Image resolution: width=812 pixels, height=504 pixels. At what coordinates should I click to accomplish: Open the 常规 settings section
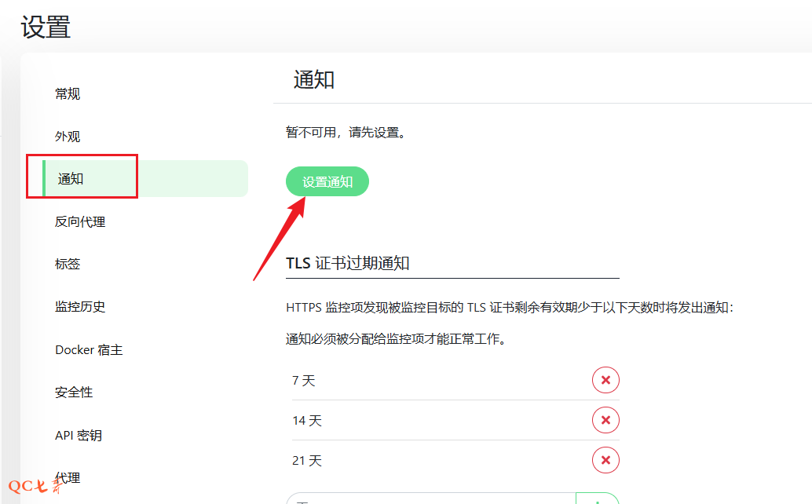click(68, 94)
